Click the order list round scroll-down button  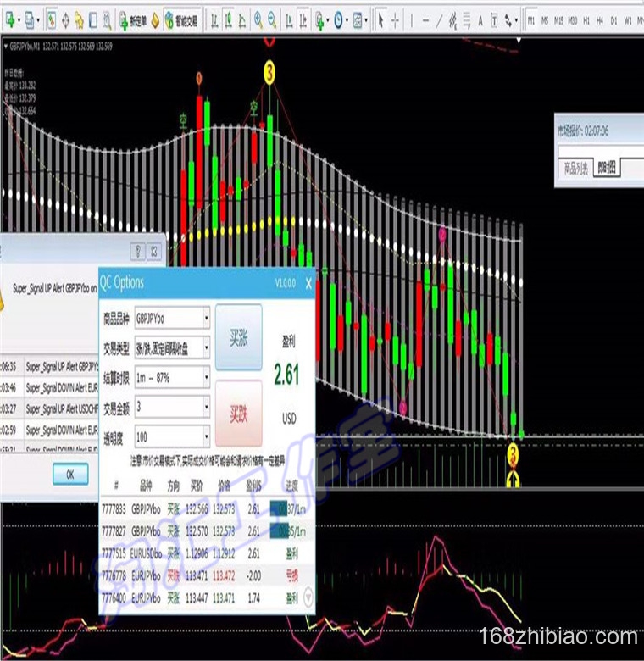308,597
